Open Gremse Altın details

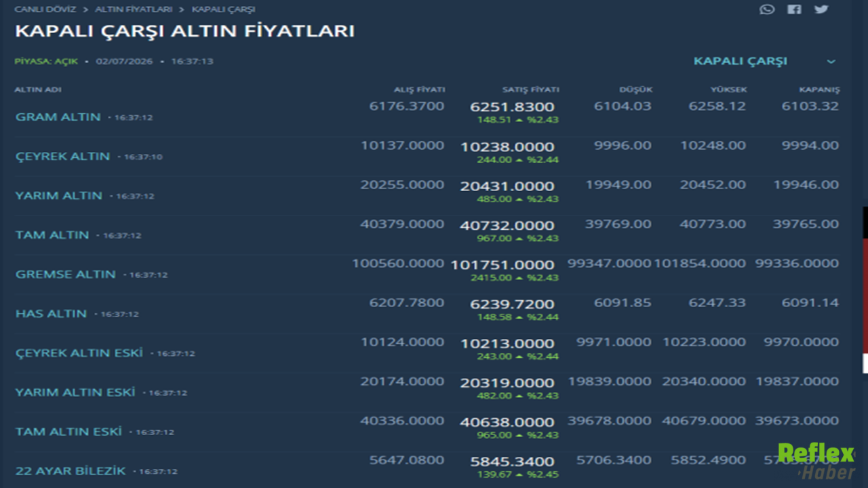[66, 274]
